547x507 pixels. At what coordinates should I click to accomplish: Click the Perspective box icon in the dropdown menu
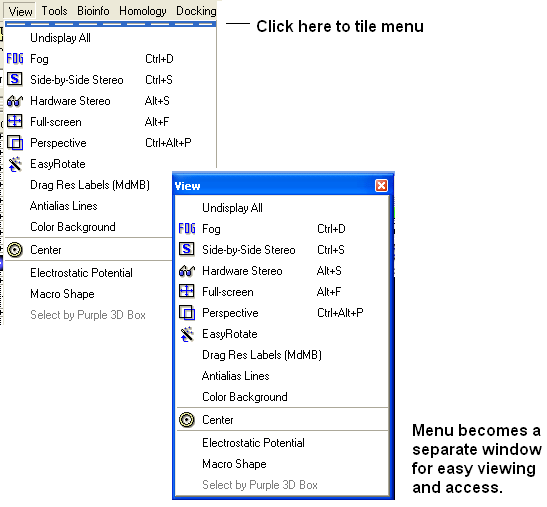click(15, 143)
